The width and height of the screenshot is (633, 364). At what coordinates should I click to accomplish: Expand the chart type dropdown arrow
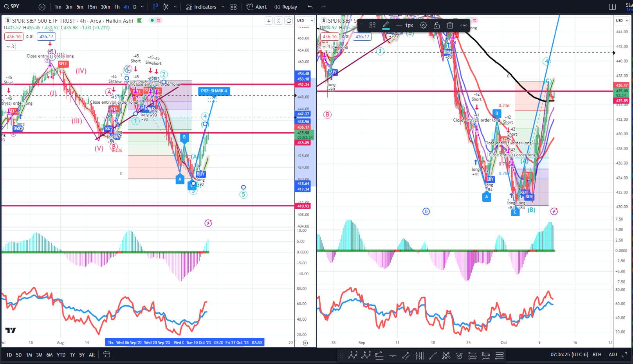[x=175, y=7]
